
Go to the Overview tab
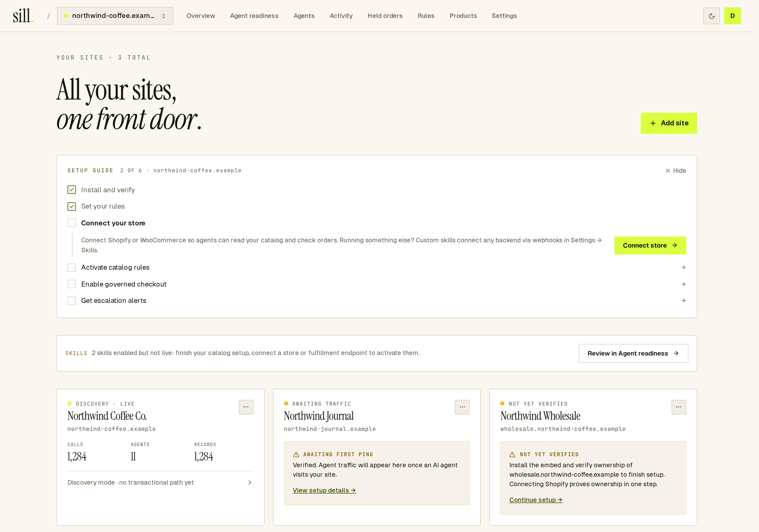point(201,16)
